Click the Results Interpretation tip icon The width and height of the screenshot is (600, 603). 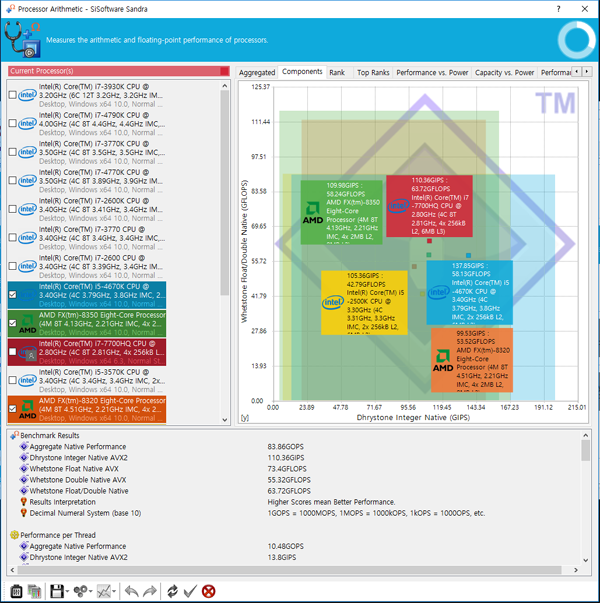pyautogui.click(x=23, y=502)
